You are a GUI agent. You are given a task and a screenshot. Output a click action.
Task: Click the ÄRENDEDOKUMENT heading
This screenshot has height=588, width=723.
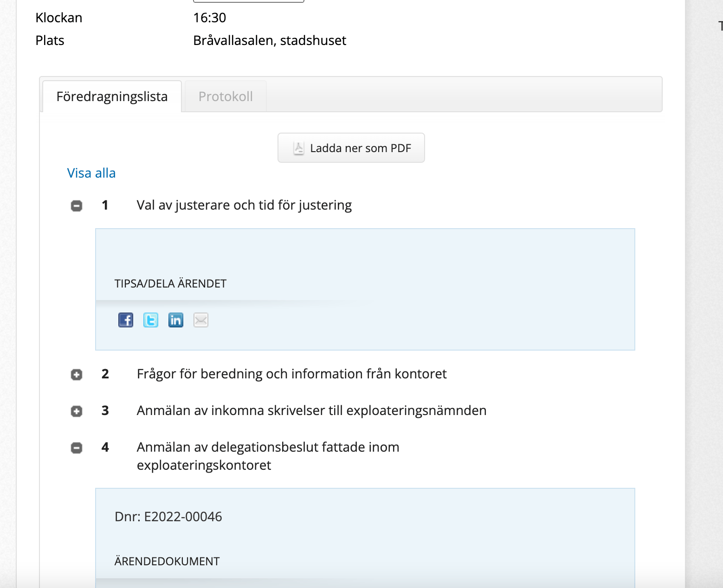[167, 562]
